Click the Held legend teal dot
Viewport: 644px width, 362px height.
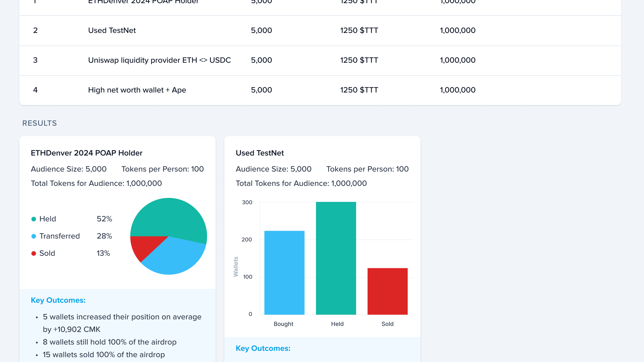34,219
